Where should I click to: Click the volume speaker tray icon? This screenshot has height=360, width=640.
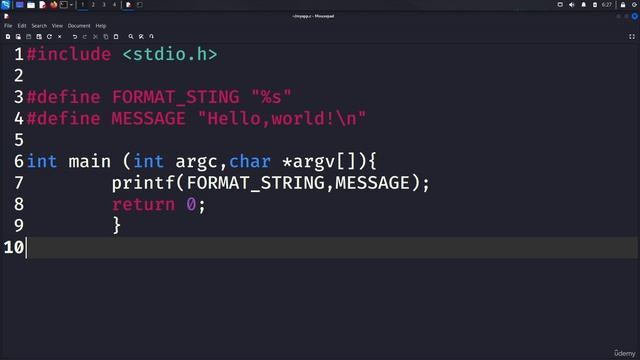tap(571, 5)
